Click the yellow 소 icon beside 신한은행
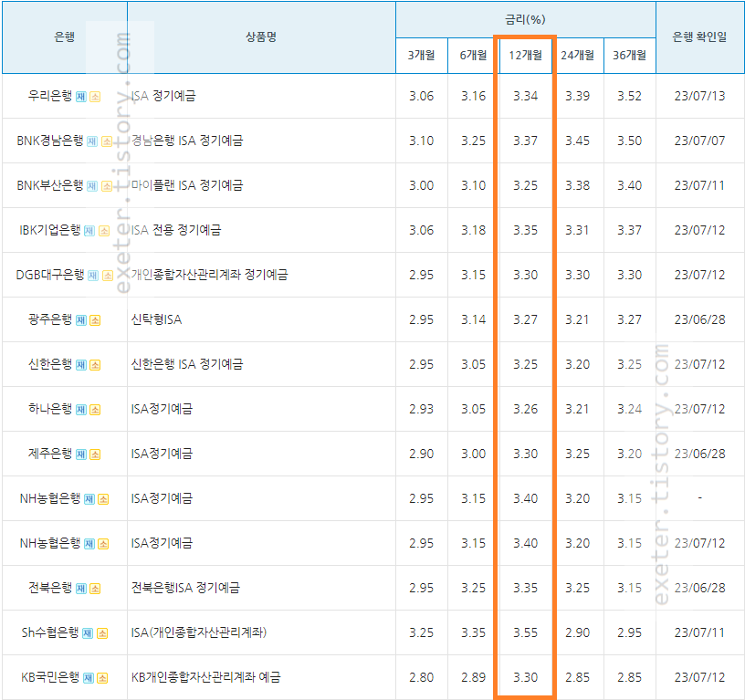Image resolution: width=745 pixels, height=700 pixels. point(95,365)
